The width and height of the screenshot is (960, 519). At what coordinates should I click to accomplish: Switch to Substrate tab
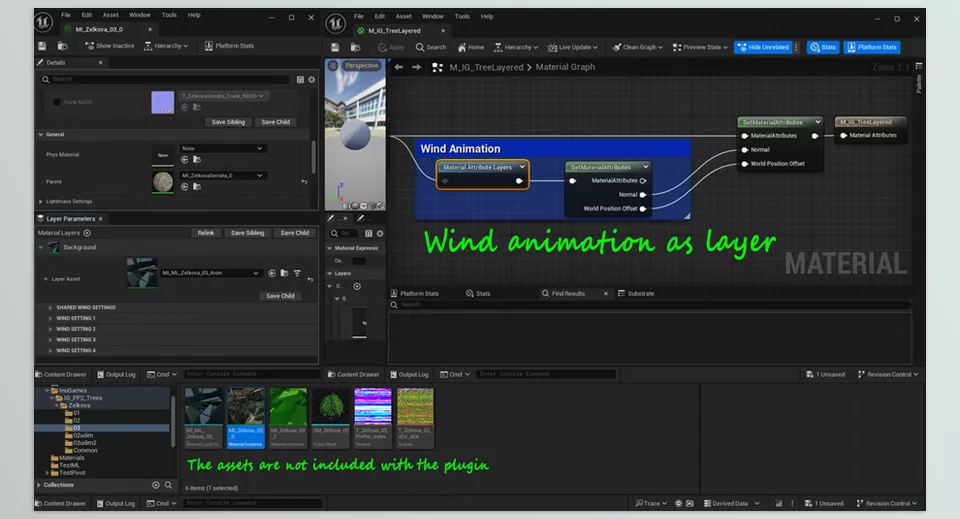636,294
